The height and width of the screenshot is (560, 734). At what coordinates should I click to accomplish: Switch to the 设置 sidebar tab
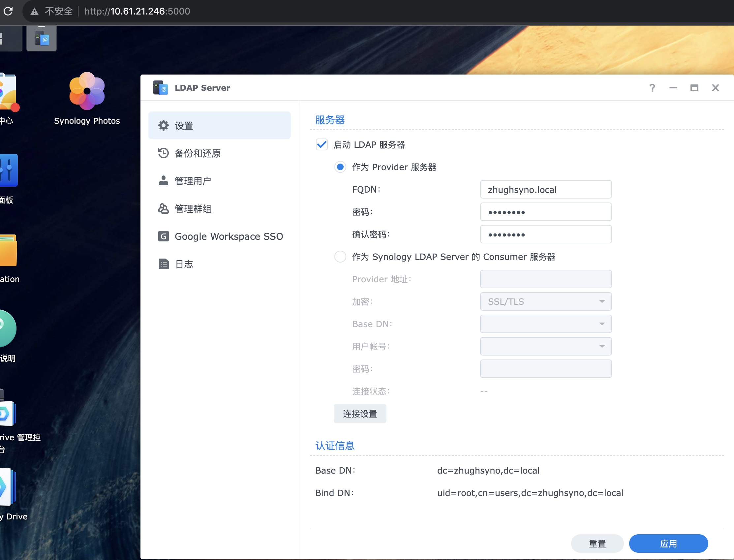[219, 125]
